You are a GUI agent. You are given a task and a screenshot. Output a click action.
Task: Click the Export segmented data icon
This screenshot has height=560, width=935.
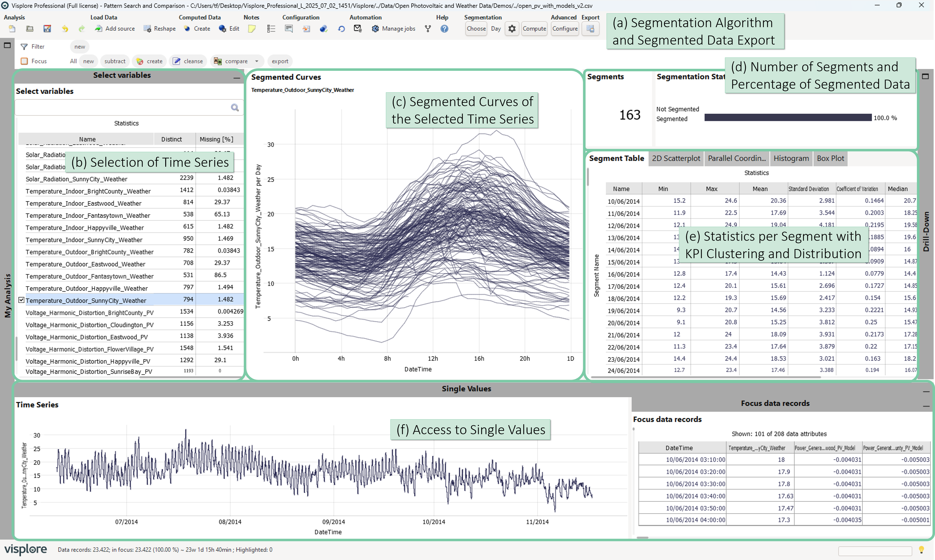(590, 29)
